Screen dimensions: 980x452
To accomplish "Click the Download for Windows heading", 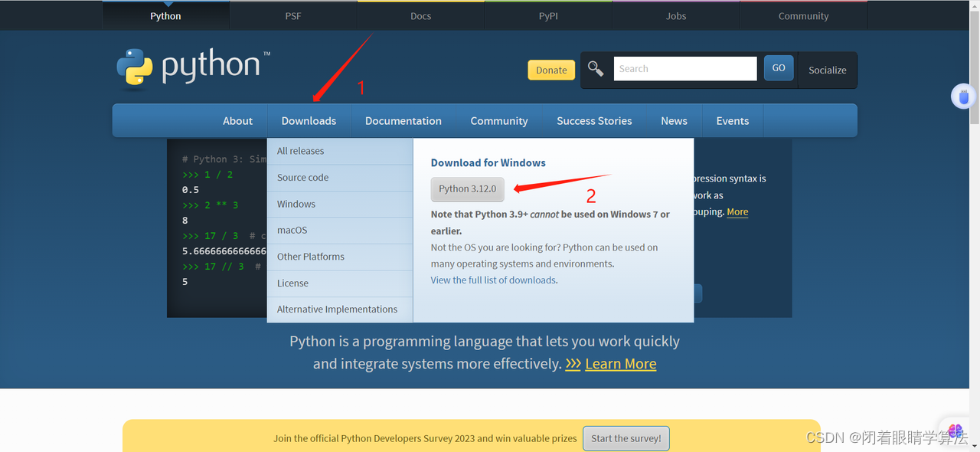I will pyautogui.click(x=488, y=162).
